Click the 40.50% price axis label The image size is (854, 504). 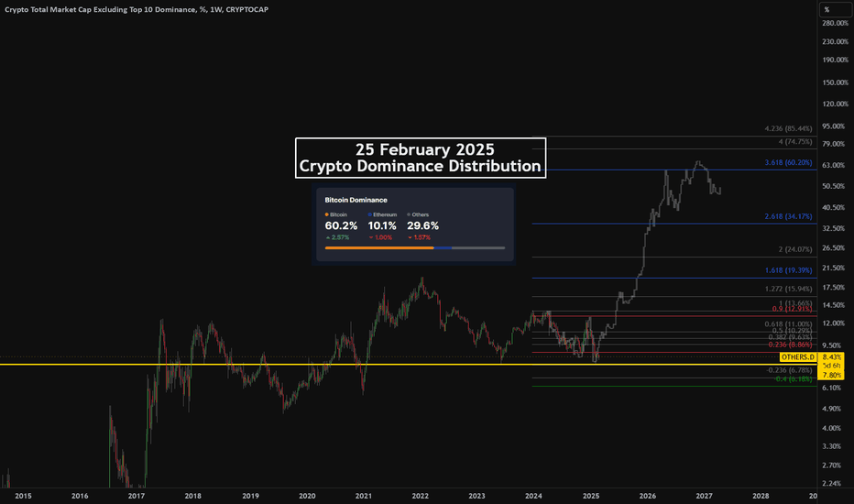pos(833,208)
